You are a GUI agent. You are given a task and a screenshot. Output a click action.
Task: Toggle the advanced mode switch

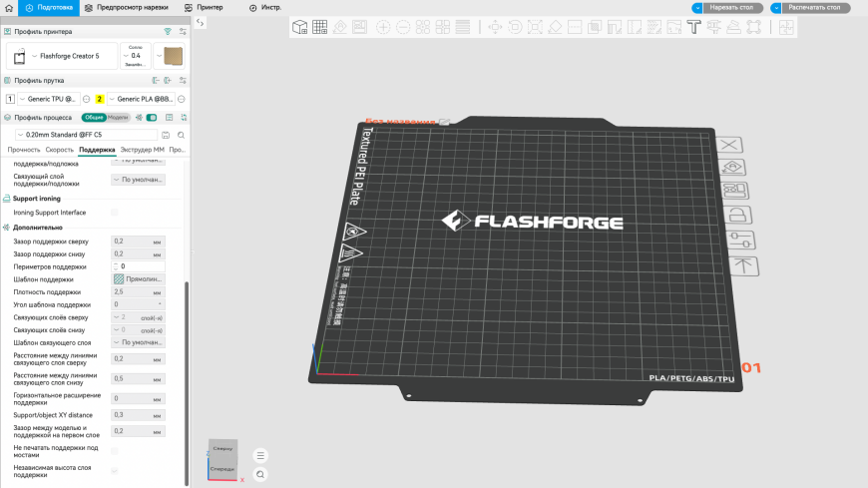point(152,118)
